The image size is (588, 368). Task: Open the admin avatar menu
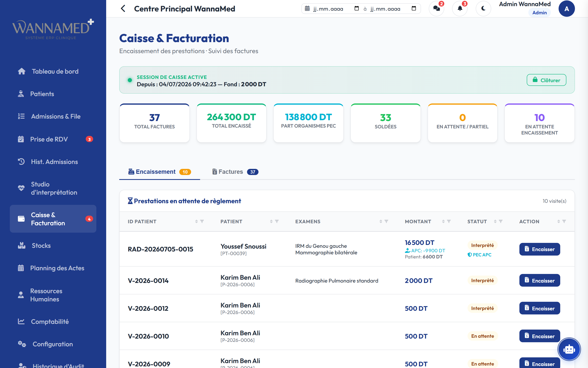pos(566,9)
